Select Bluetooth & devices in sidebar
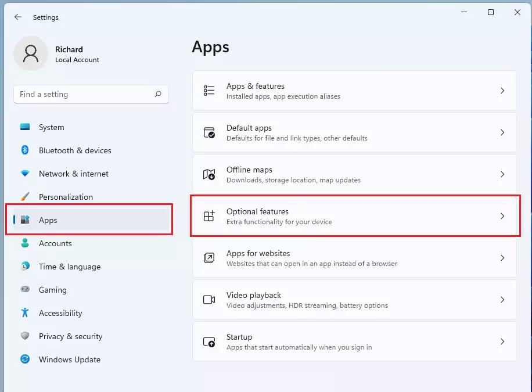Viewport: 532px width, 392px height. click(x=74, y=150)
